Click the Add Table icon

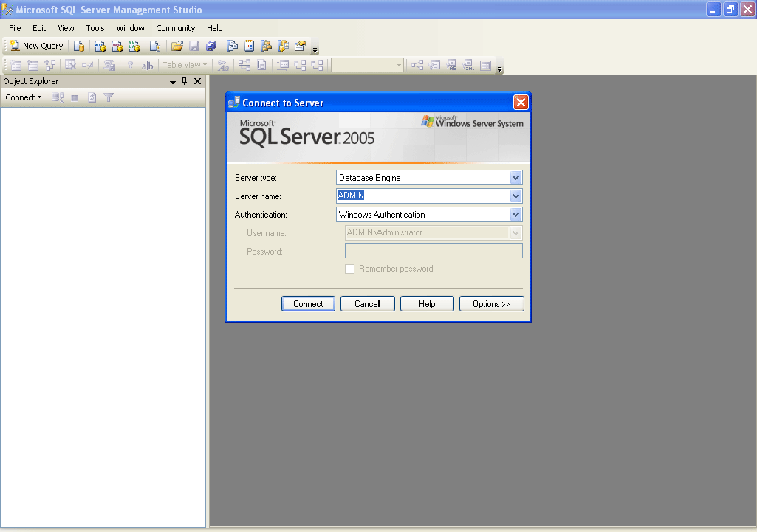32,65
